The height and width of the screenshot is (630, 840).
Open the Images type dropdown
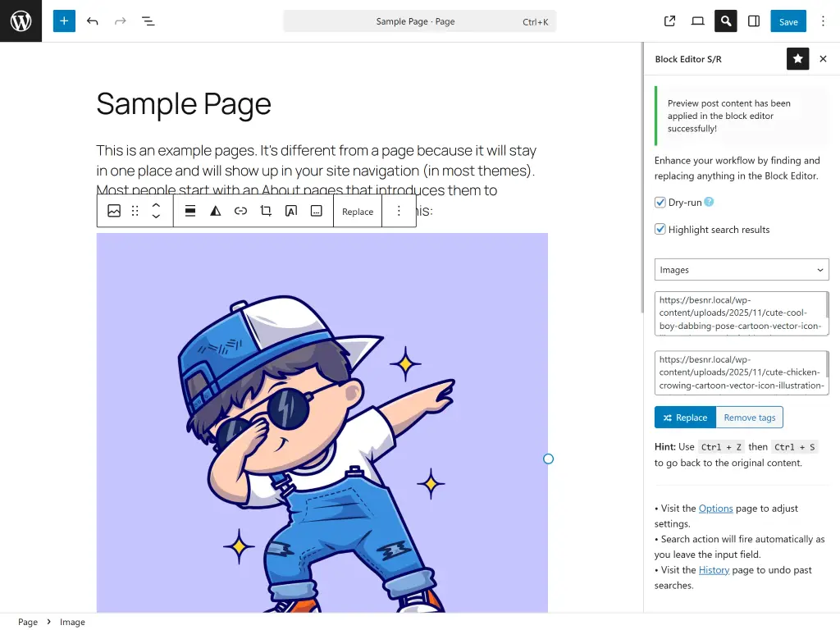(741, 269)
